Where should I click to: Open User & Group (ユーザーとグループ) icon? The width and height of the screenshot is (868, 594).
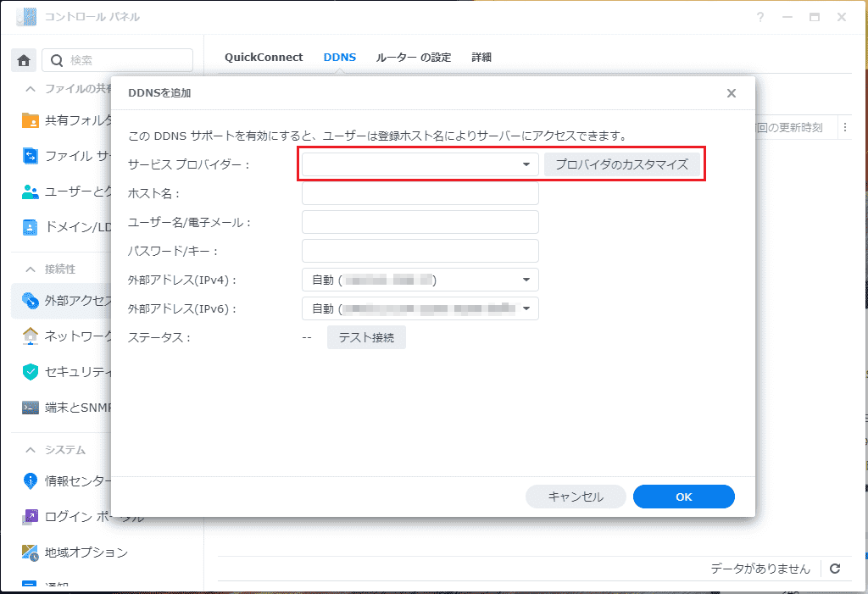[30, 192]
